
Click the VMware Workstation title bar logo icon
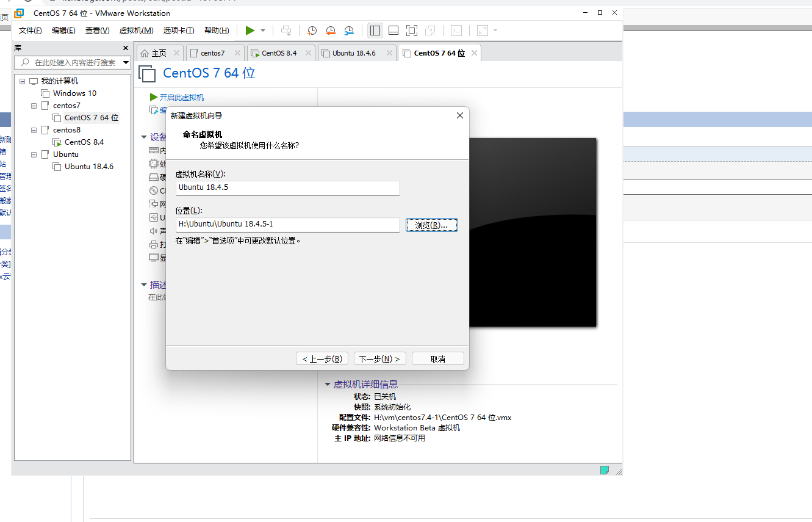[20, 13]
